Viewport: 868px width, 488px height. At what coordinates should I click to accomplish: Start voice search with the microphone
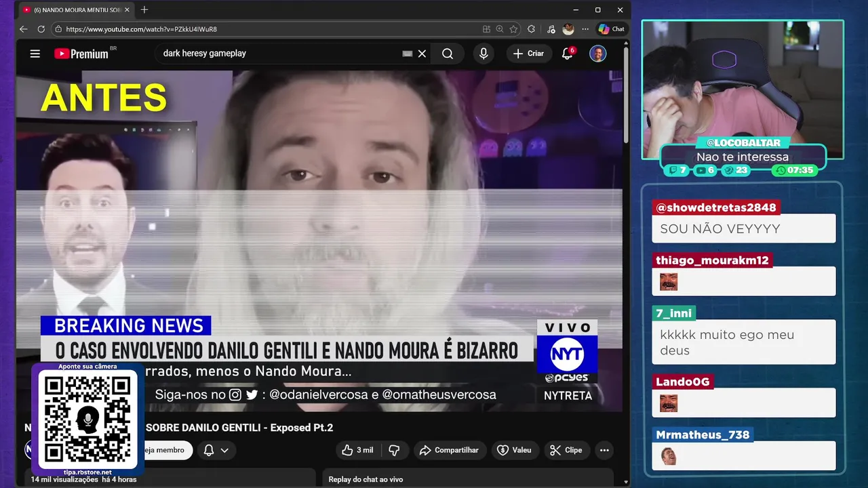[484, 54]
